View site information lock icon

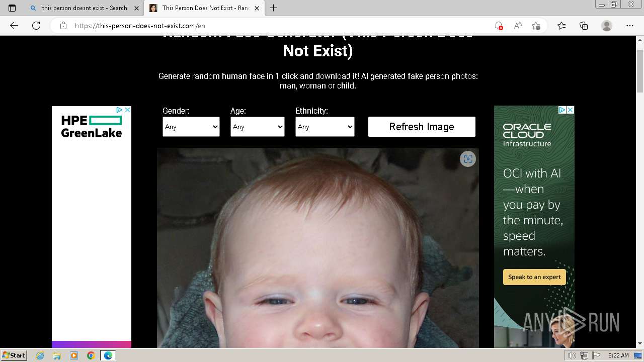coord(63,26)
